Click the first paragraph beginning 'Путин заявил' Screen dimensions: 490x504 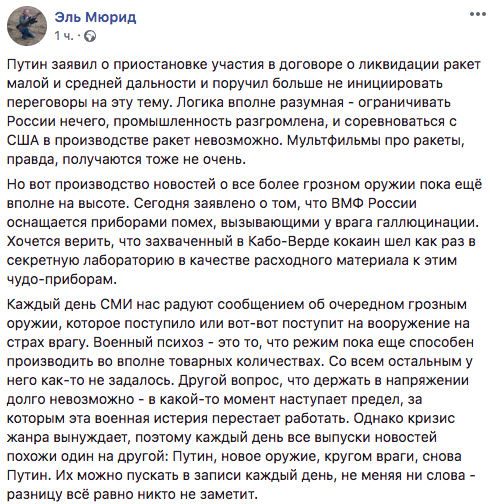click(x=244, y=112)
